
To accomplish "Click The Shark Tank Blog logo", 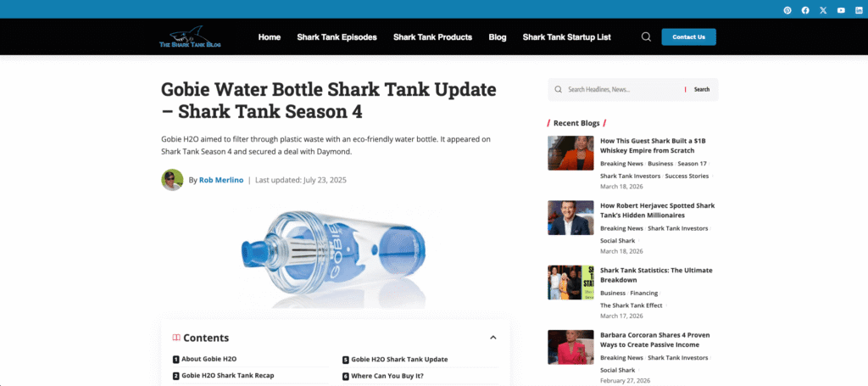I will click(190, 36).
